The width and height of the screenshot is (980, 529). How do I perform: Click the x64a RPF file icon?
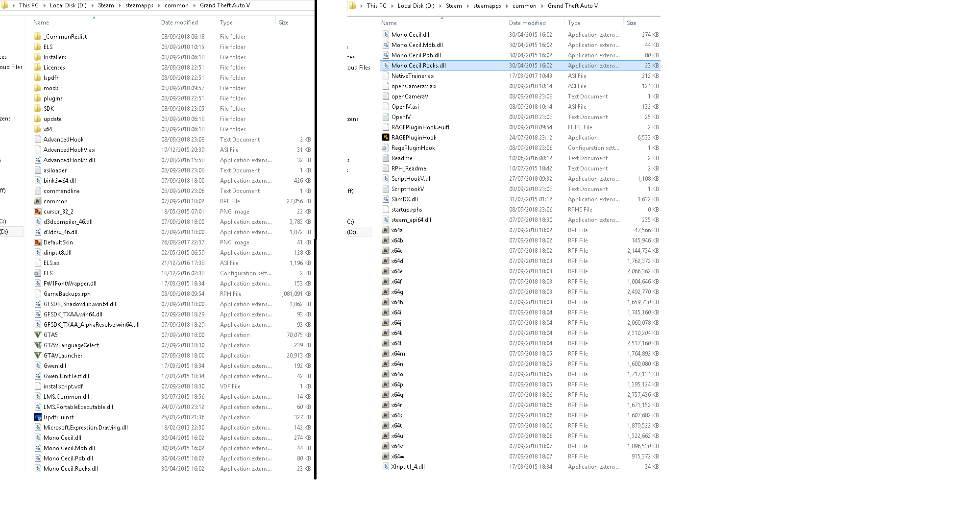click(386, 230)
